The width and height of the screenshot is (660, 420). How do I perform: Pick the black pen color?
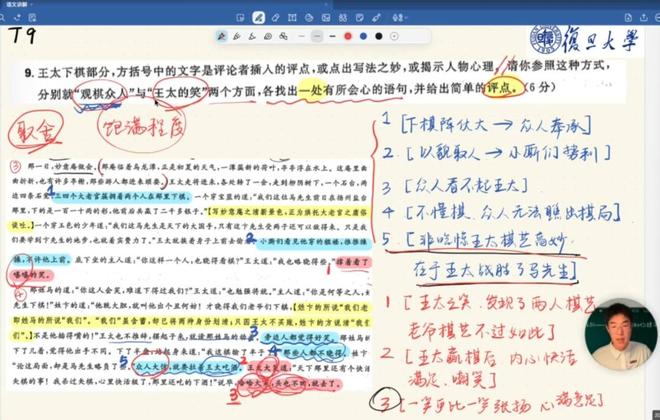tap(379, 36)
